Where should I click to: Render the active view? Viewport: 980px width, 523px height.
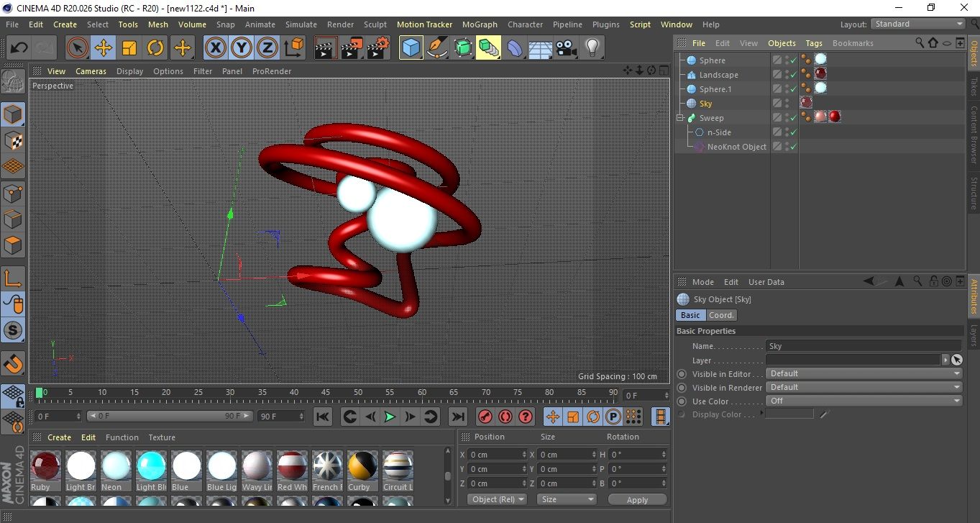[326, 48]
